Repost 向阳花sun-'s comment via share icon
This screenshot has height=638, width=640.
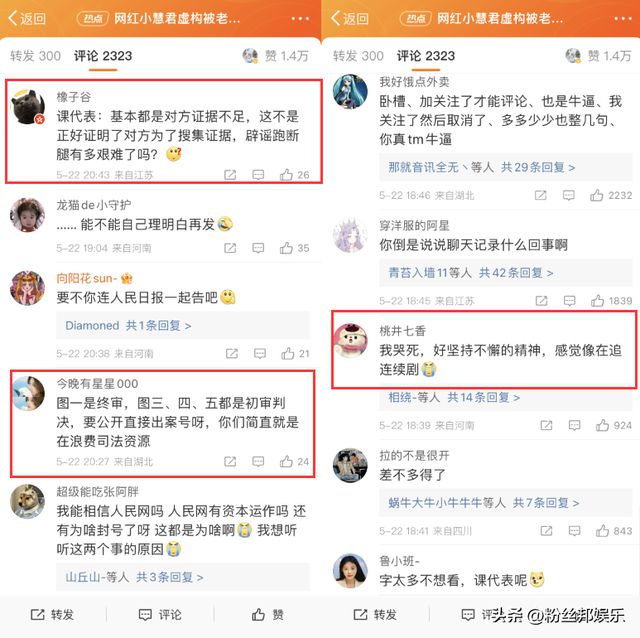(x=231, y=353)
